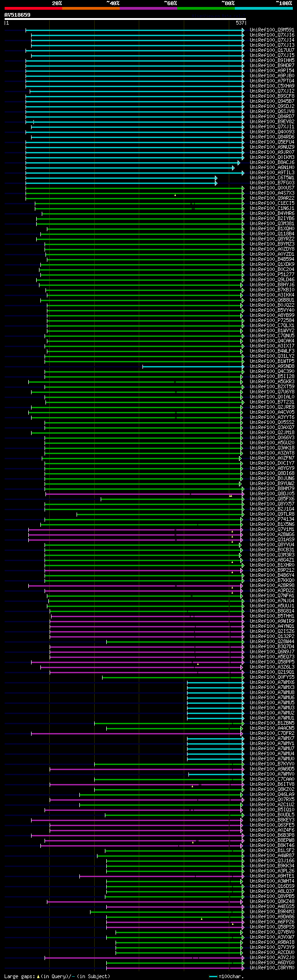Select hit label UniRef100_Q945B7

[272, 101]
